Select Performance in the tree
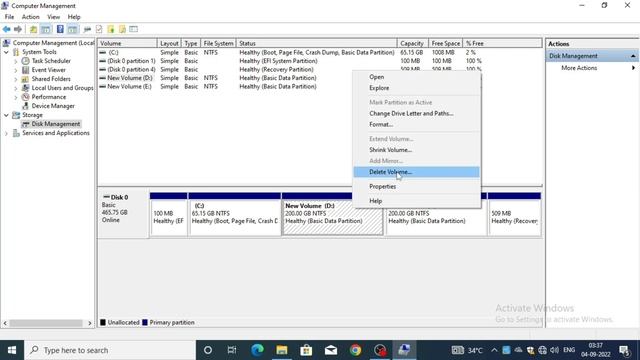This screenshot has height=360, width=640. tap(49, 97)
